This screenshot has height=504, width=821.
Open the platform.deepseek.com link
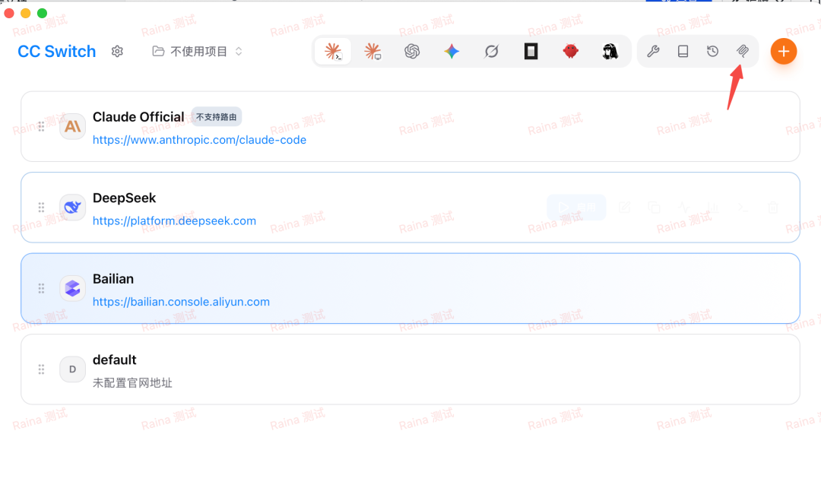174,221
